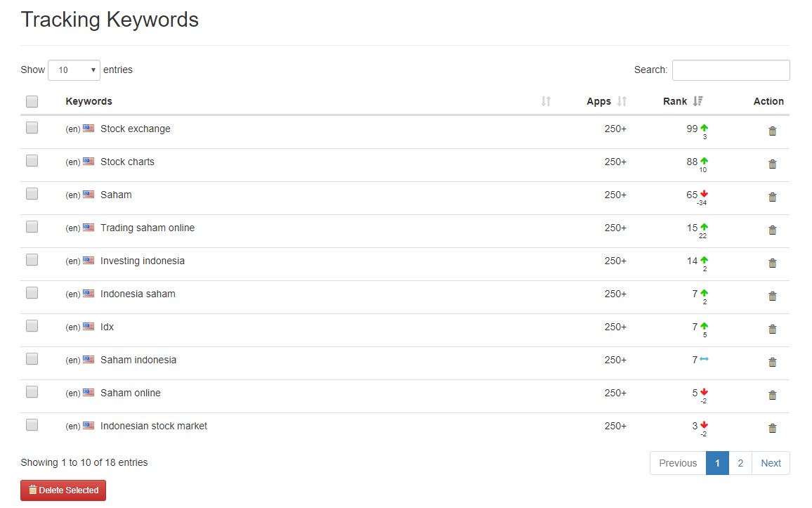Click the Stock charts keyword text
Viewport: 812px width, 508px height.
pos(127,162)
